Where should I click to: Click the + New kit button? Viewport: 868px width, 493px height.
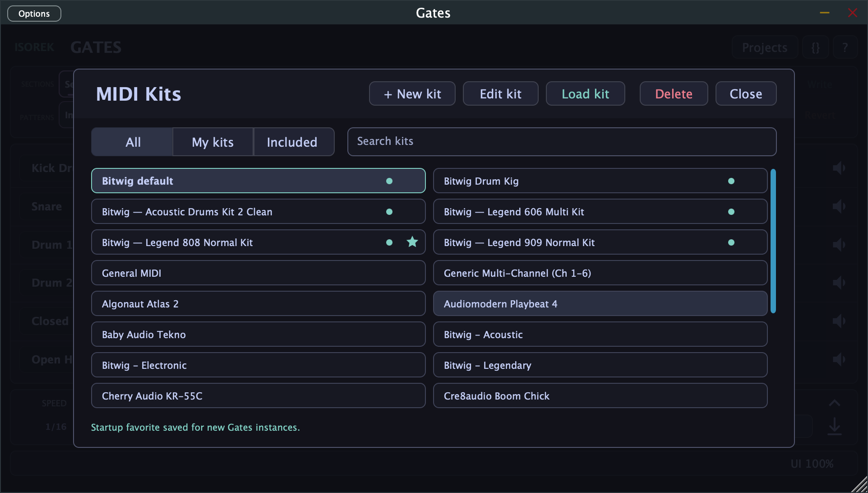click(412, 93)
